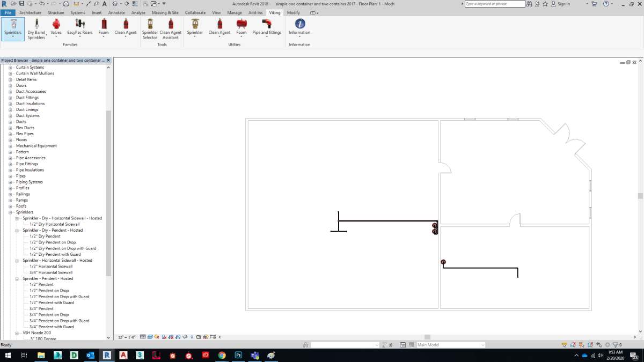The width and height of the screenshot is (644, 362).
Task: Open Microsoft Teams from the taskbar
Action: (254, 355)
